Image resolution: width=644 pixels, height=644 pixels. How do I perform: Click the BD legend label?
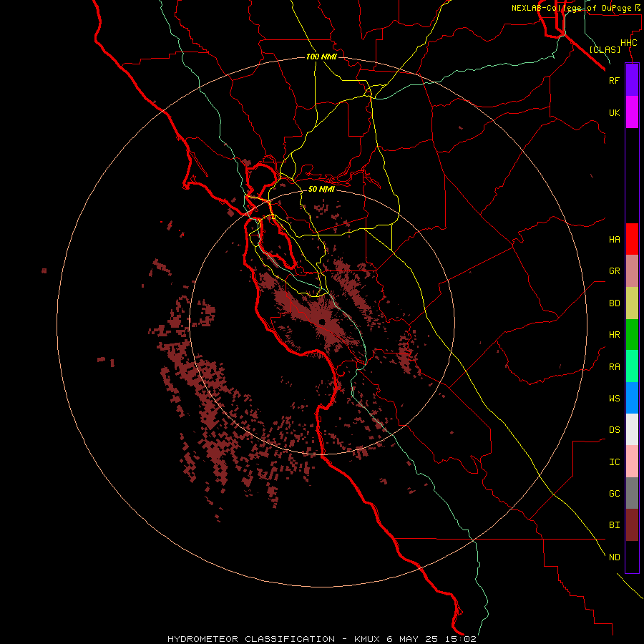click(x=614, y=303)
